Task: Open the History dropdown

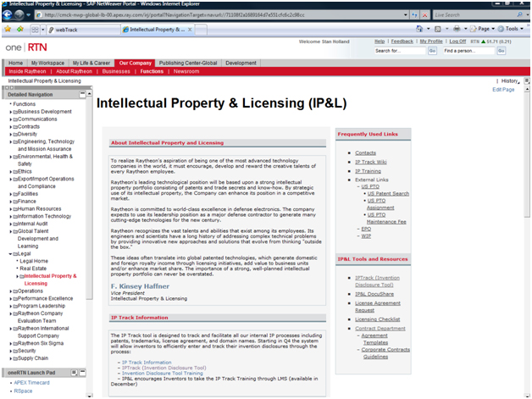Action: 510,81
